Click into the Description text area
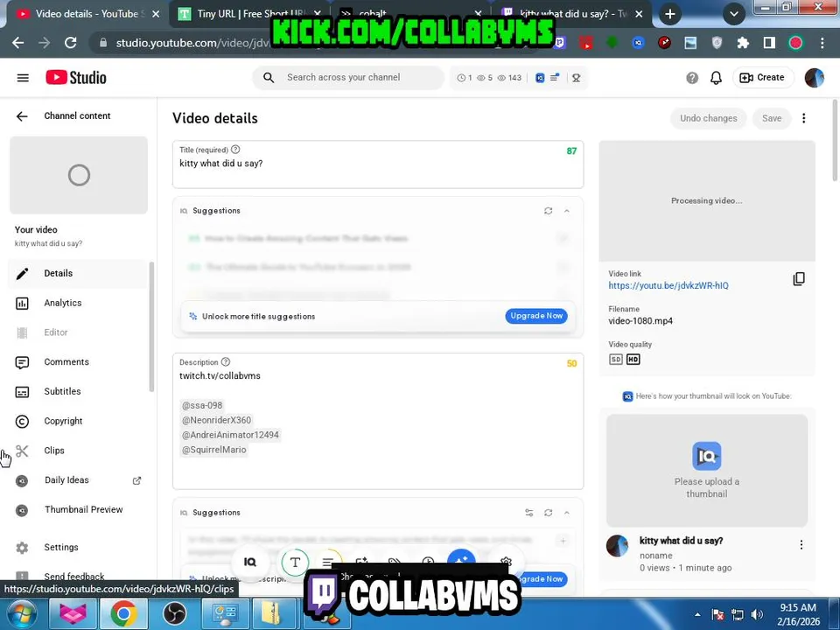 click(x=378, y=421)
